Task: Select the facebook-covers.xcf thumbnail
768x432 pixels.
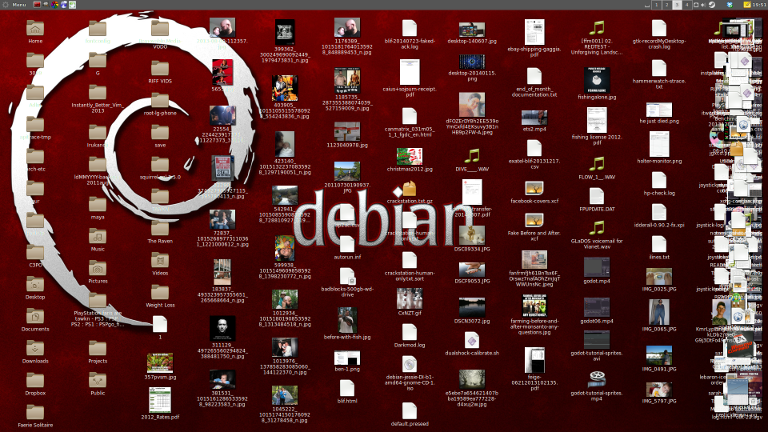Action: [x=534, y=188]
